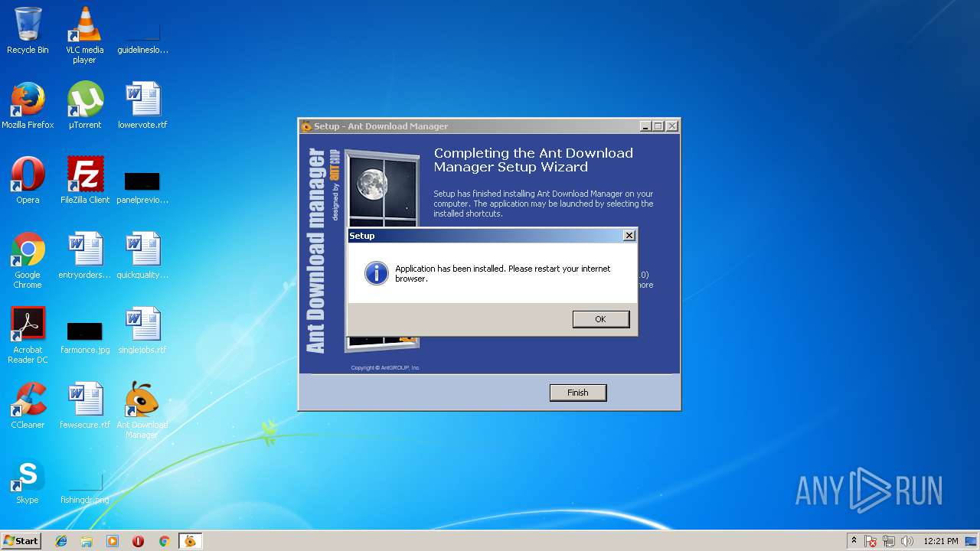Switch to Ant Download Manager setup taskbar item

tap(190, 541)
